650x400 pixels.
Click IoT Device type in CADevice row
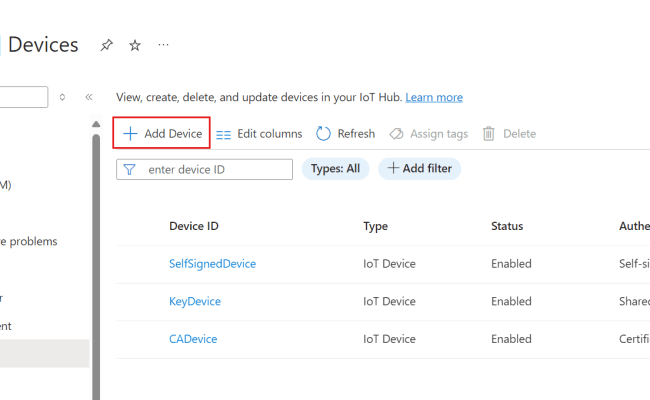pyautogui.click(x=389, y=339)
